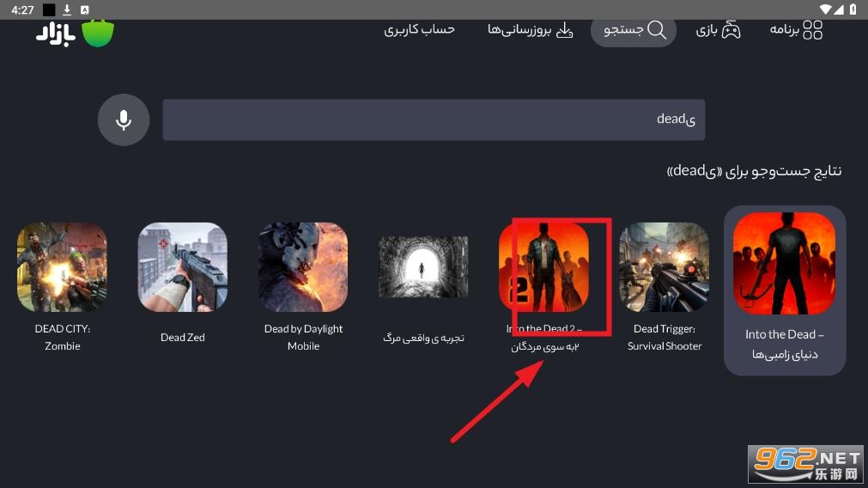This screenshot has width=868, height=488.
Task: Open the DEAD CITY: Zombie game icon
Action: (62, 267)
